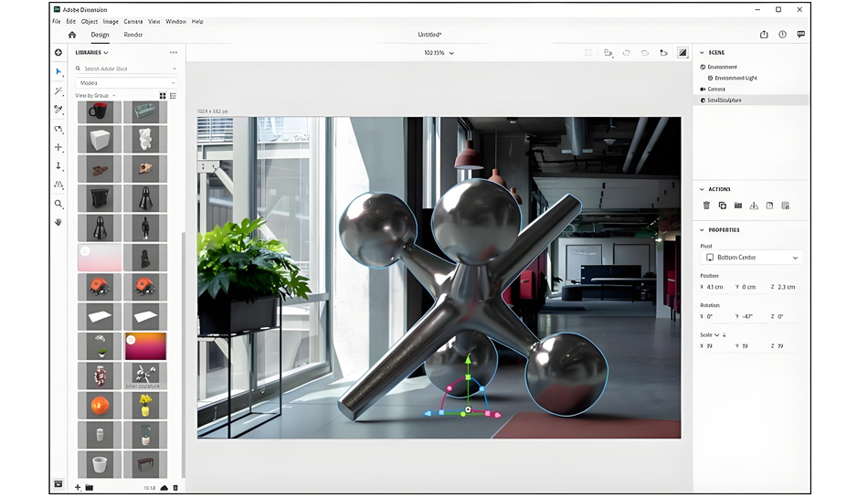
Task: Switch library to grid view
Action: point(163,96)
